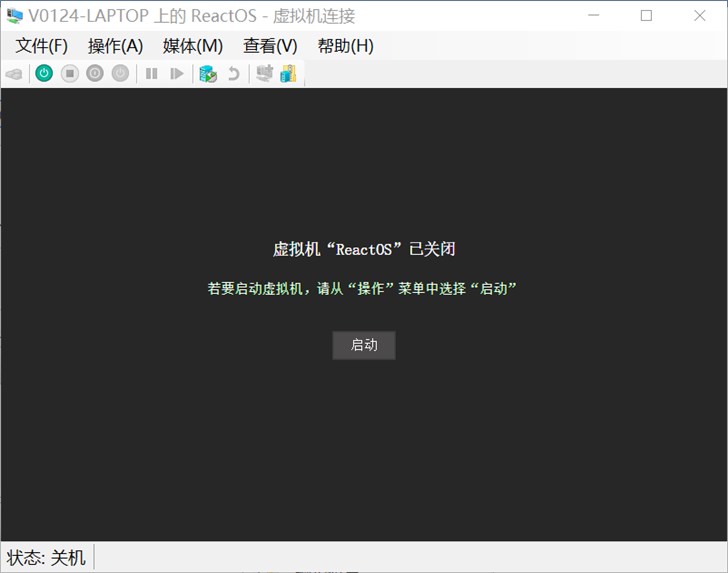Click the Turn Off (stop) toolbar icon
The width and height of the screenshot is (728, 573).
tap(70, 73)
